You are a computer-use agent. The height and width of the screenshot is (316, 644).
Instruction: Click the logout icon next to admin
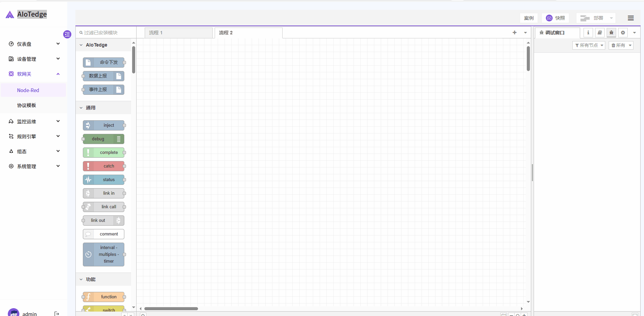pyautogui.click(x=57, y=314)
